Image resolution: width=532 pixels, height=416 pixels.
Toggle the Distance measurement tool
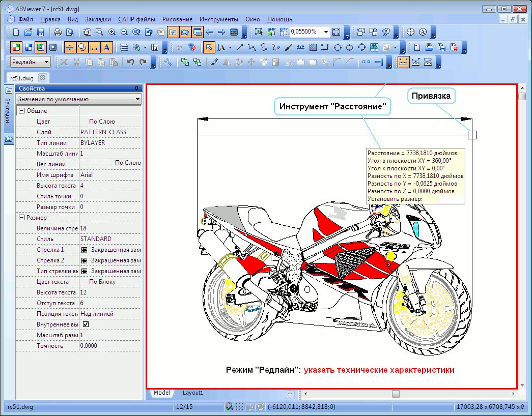click(x=403, y=62)
